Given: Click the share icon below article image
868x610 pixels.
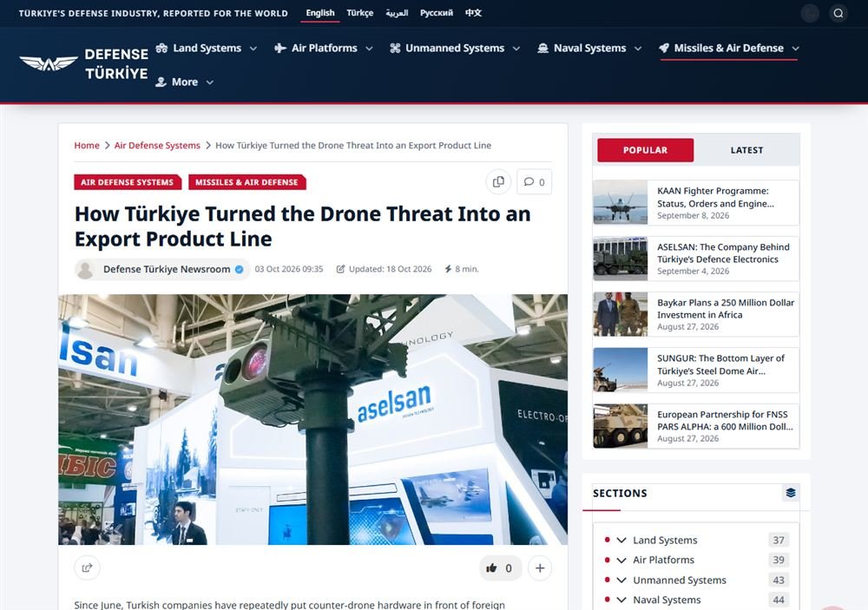Looking at the screenshot, I should point(87,567).
